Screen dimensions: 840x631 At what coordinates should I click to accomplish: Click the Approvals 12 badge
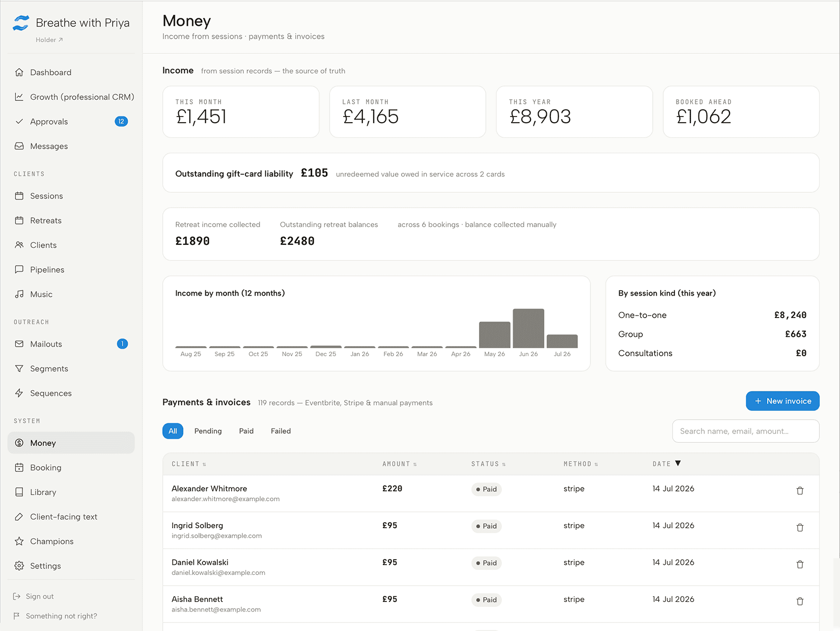coord(121,122)
